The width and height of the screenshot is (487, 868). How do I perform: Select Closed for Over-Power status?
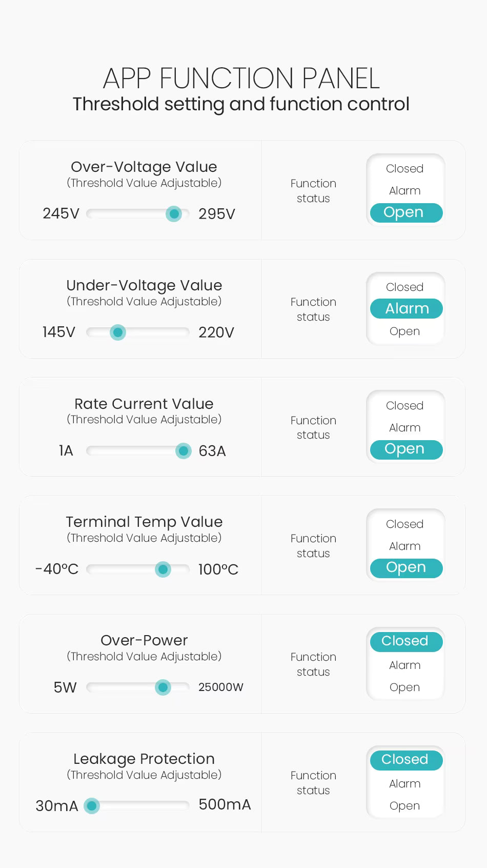coord(405,641)
